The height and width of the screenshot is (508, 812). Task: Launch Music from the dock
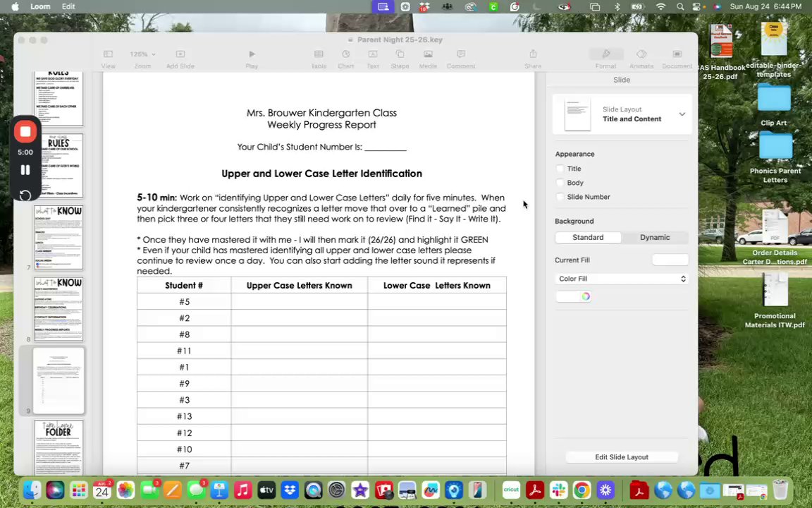242,490
